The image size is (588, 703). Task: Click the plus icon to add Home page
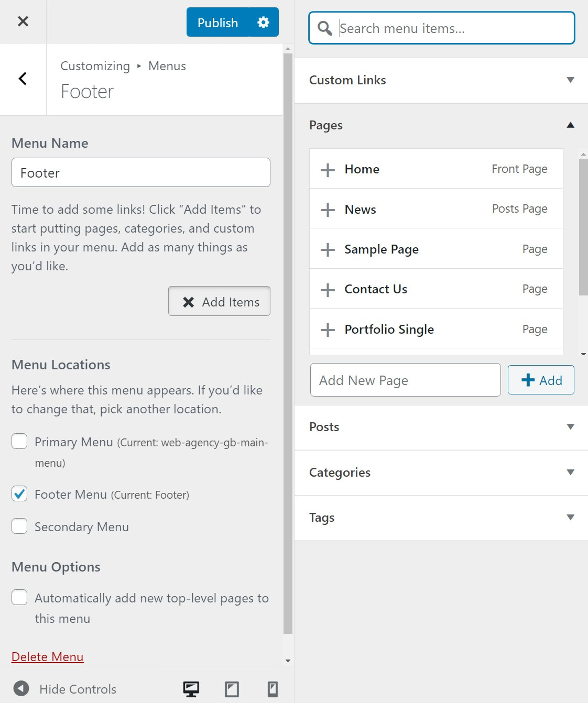coord(327,169)
